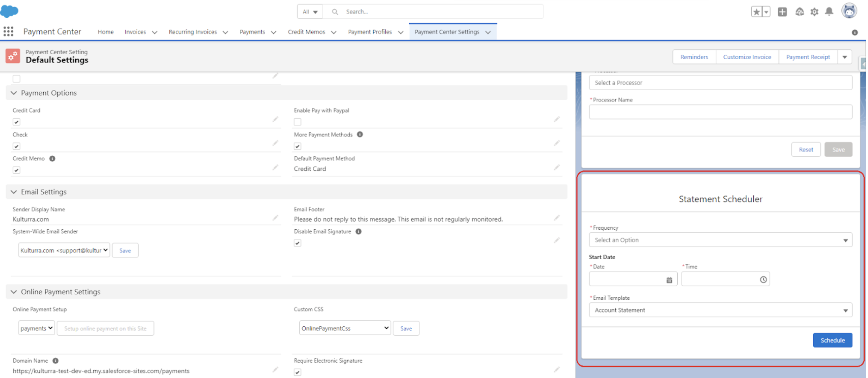This screenshot has width=868, height=378.
Task: Click the notifications bell icon
Action: [x=829, y=12]
